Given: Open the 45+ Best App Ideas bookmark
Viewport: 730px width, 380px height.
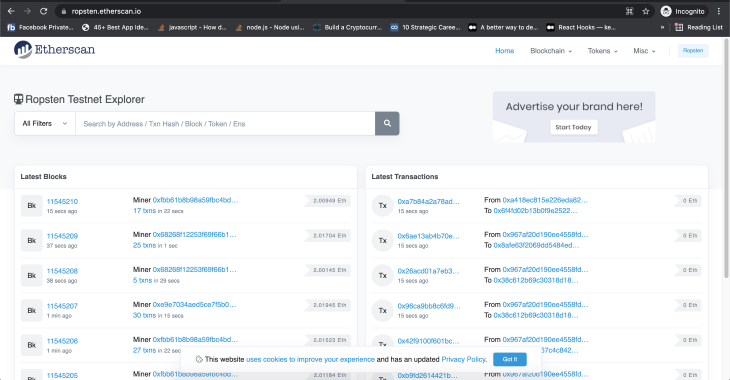Looking at the screenshot, I should (x=115, y=27).
